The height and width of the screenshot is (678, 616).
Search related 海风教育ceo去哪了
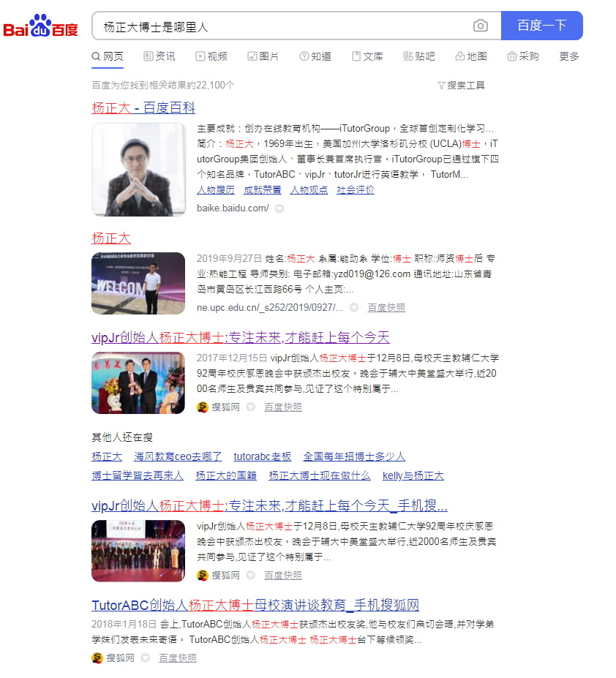coord(178,456)
